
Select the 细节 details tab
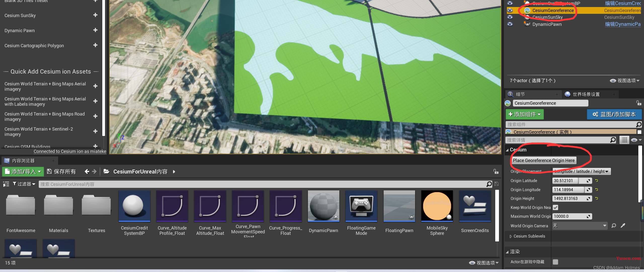point(520,94)
